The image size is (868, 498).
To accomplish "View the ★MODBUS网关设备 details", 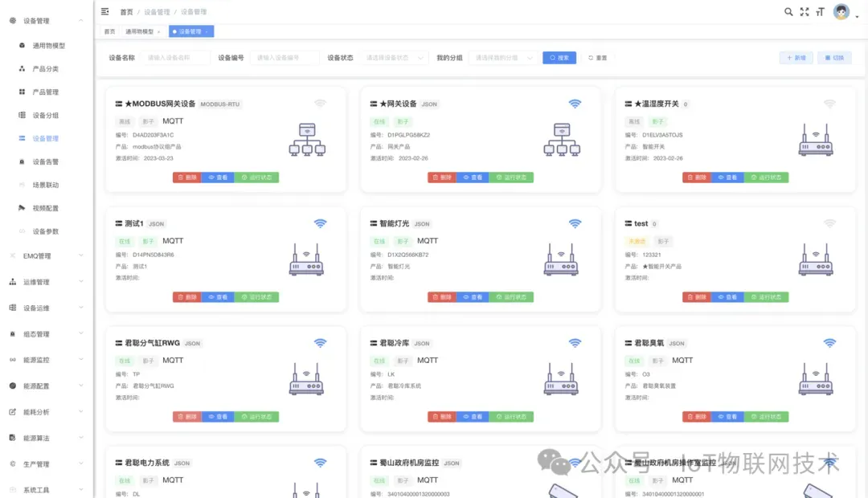I will [x=218, y=178].
